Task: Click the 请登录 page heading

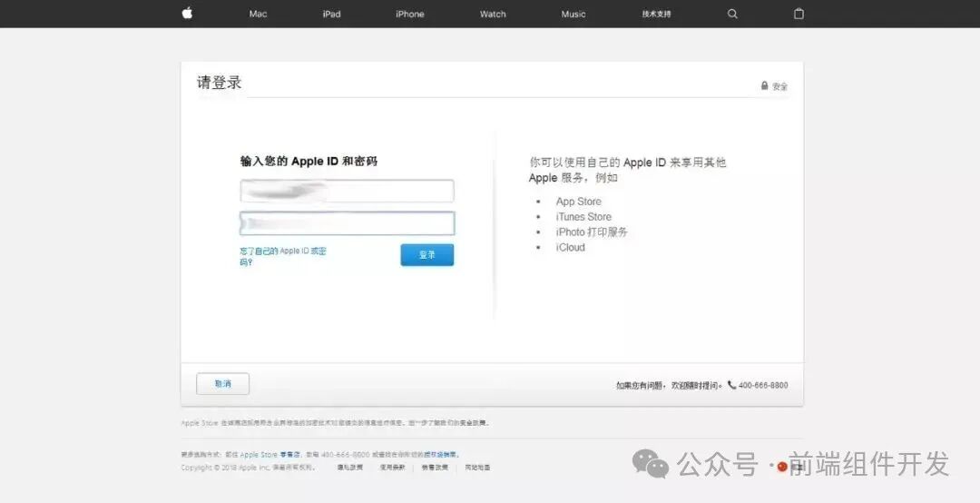Action: 220,83
